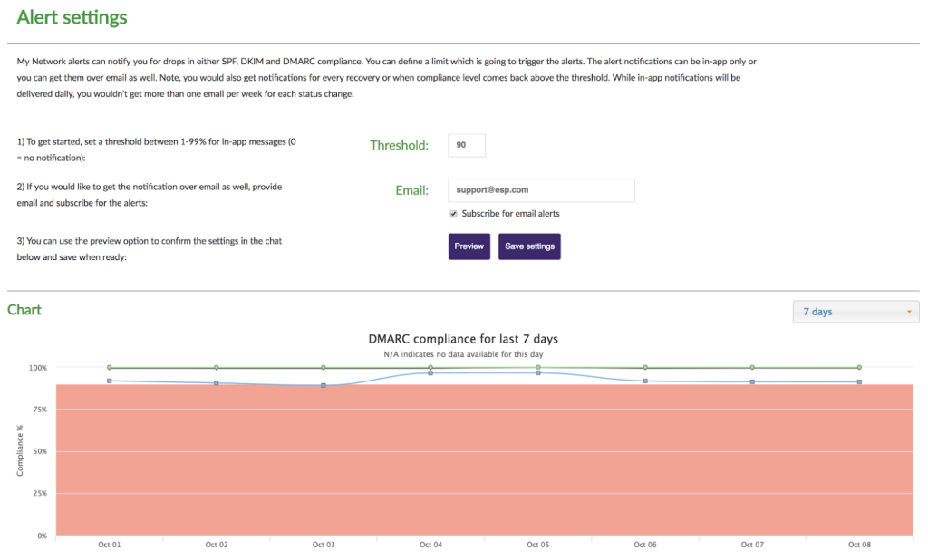Click the 'Oct 03' x-axis label
928x560 pixels.
(324, 545)
